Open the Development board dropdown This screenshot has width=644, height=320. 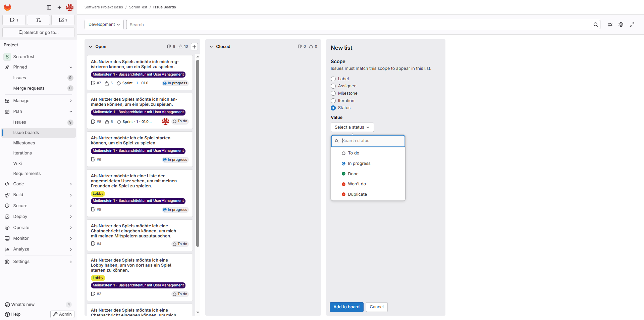pyautogui.click(x=104, y=25)
